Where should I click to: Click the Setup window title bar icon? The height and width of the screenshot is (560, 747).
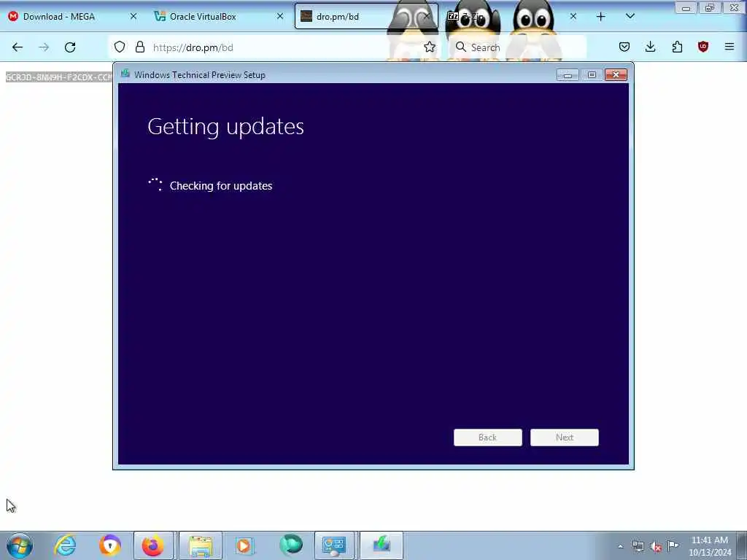point(125,74)
